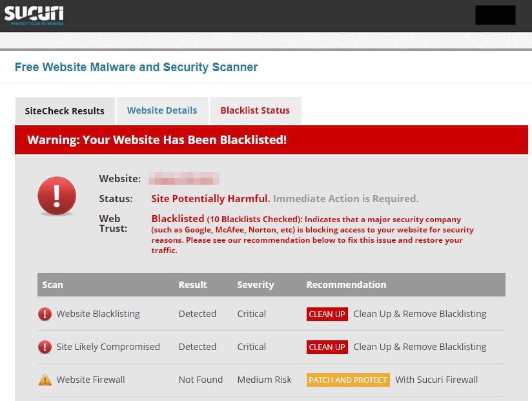This screenshot has width=532, height=401.
Task: Open Clean Up & Remove Blacklisting link in second row
Action: pos(420,347)
